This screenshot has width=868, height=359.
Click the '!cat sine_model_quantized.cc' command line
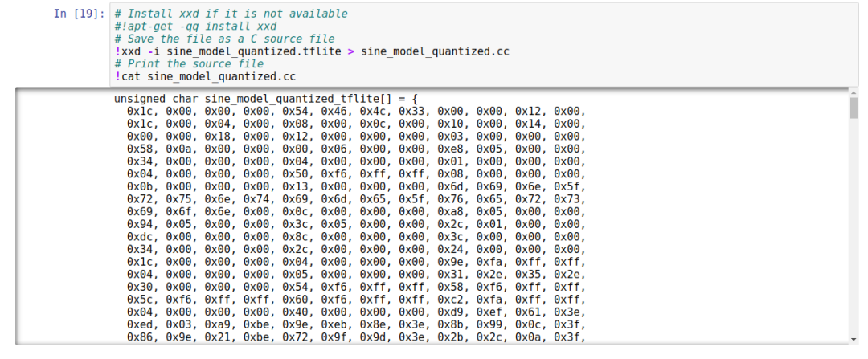coord(205,77)
